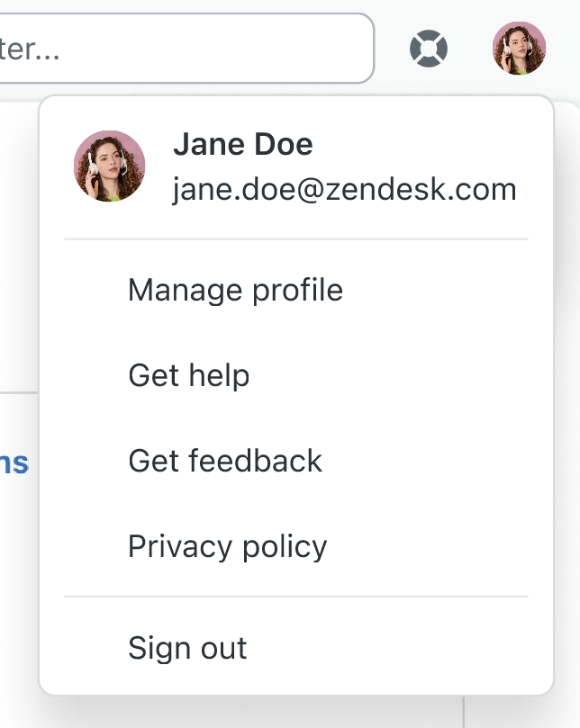Screen dimensions: 580x728
Task: Click the jane.doe@zendesk.com email text
Action: click(x=344, y=190)
